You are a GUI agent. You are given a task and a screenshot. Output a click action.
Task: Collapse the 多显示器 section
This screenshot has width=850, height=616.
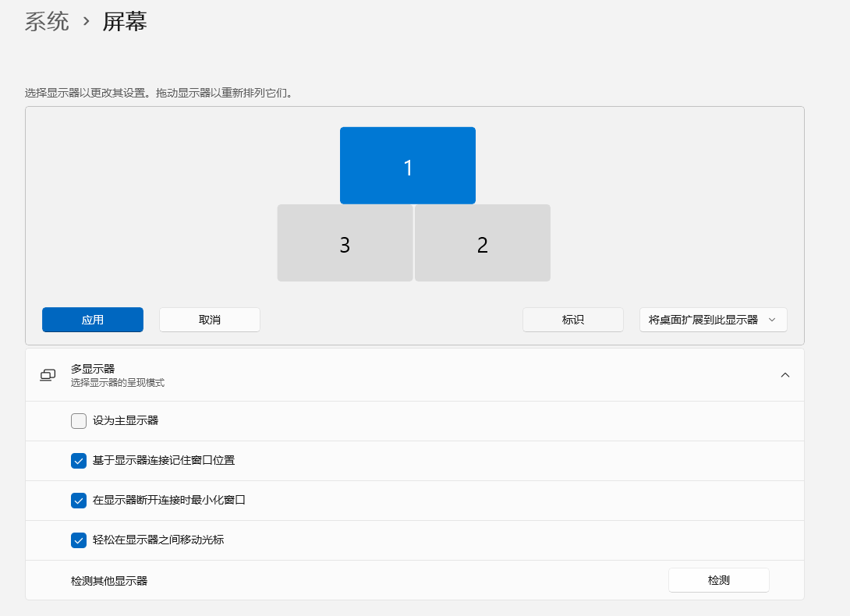(x=785, y=374)
